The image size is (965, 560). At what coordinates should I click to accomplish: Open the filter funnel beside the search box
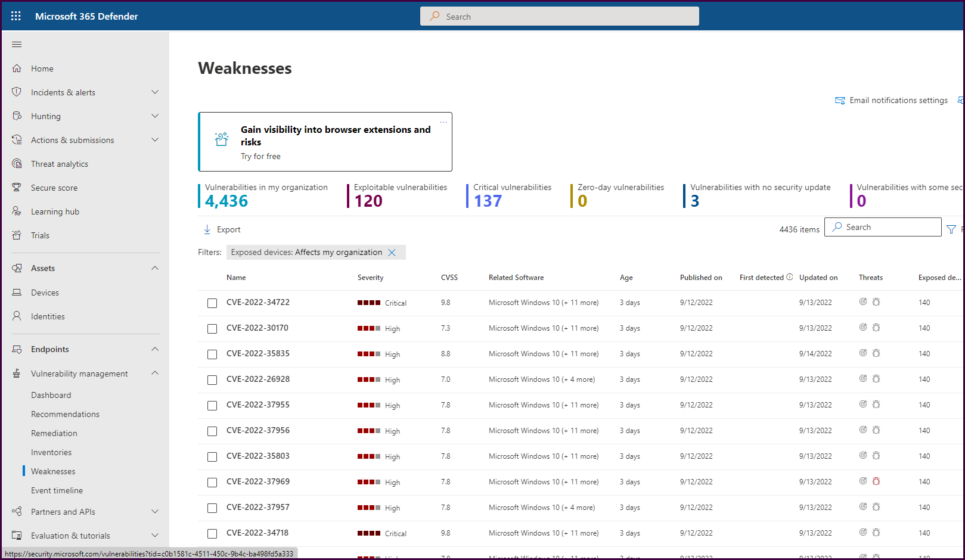tap(952, 228)
